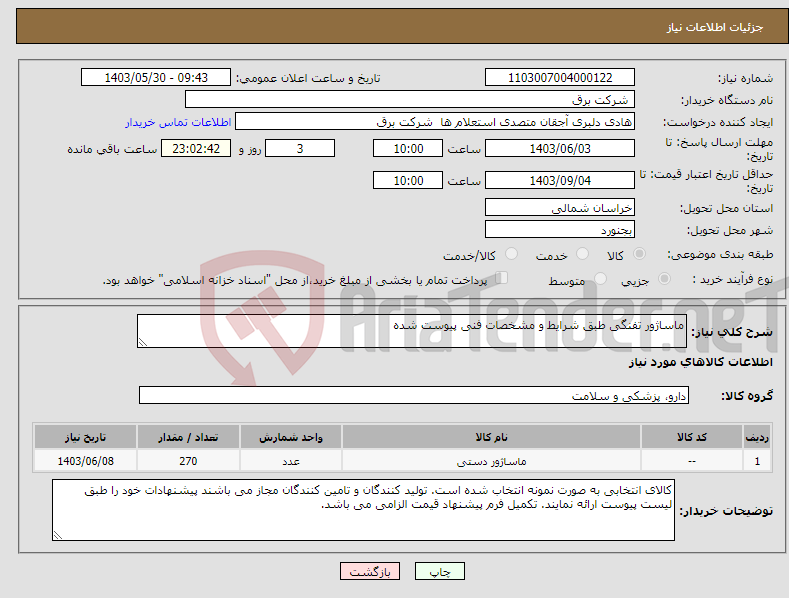Image resolution: width=789 pixels, height=598 pixels.
Task: Click the price validity time 10:00 field
Action: (x=408, y=180)
